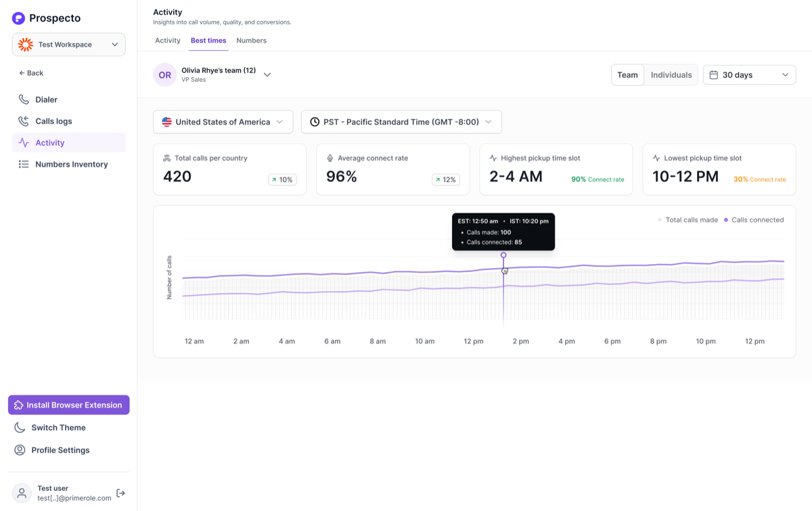812x511 pixels.
Task: Click the back arrow next to Back
Action: click(x=22, y=73)
